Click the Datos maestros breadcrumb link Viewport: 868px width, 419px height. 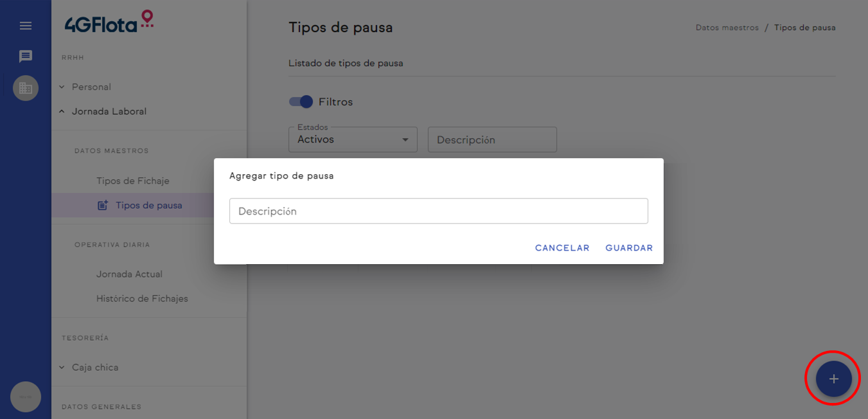(x=727, y=28)
